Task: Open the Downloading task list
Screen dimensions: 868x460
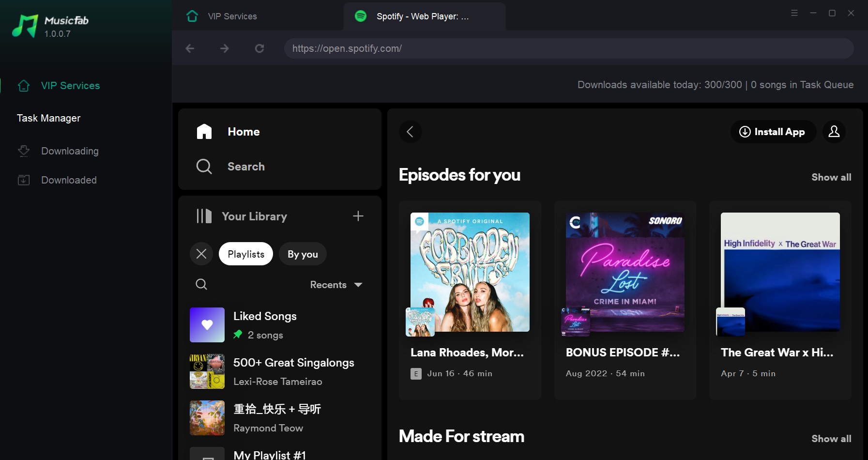Action: pos(70,151)
